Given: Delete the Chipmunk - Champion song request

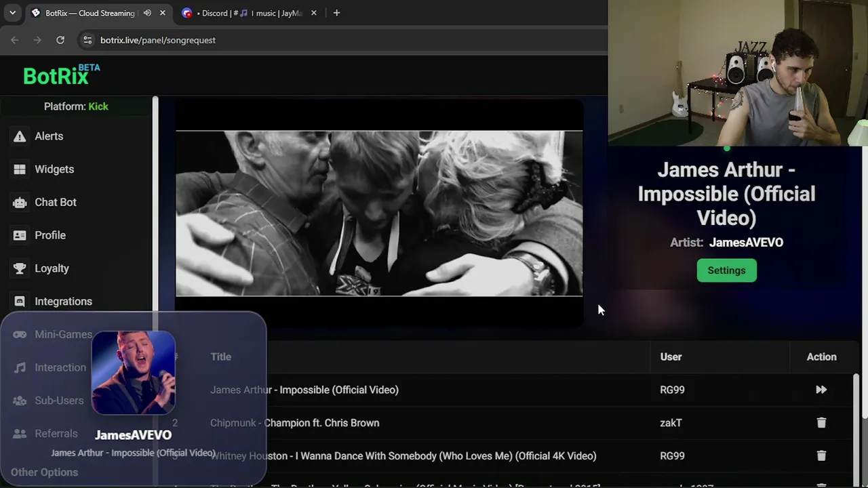Looking at the screenshot, I should (x=821, y=423).
